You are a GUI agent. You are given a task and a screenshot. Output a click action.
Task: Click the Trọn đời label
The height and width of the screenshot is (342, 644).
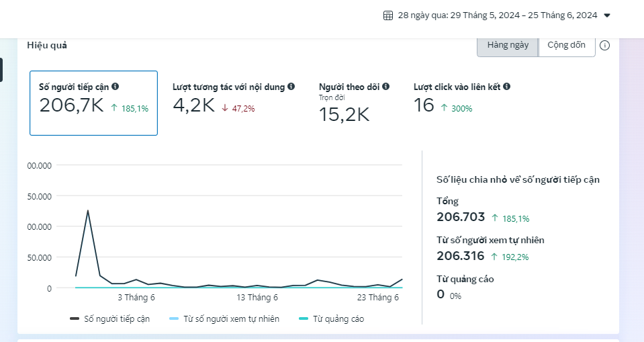tap(332, 97)
